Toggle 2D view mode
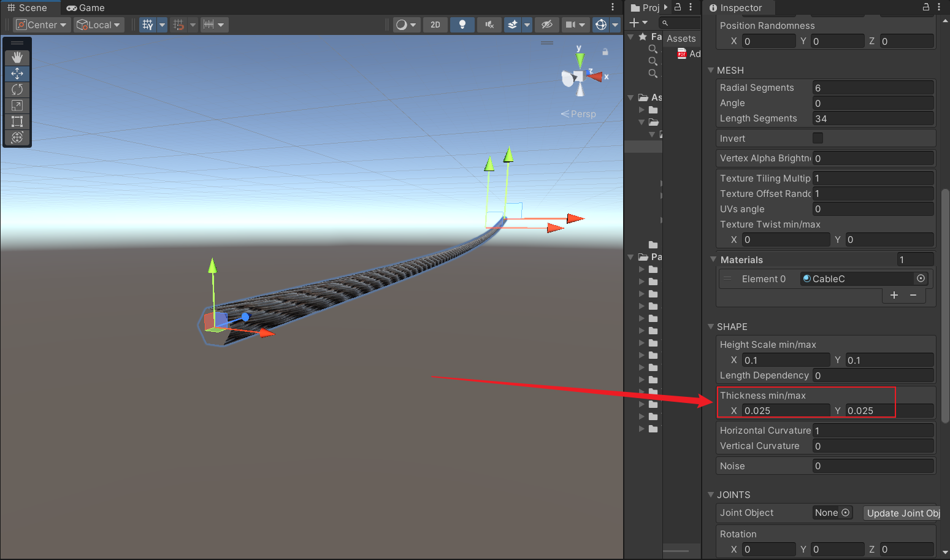950x560 pixels. tap(435, 25)
